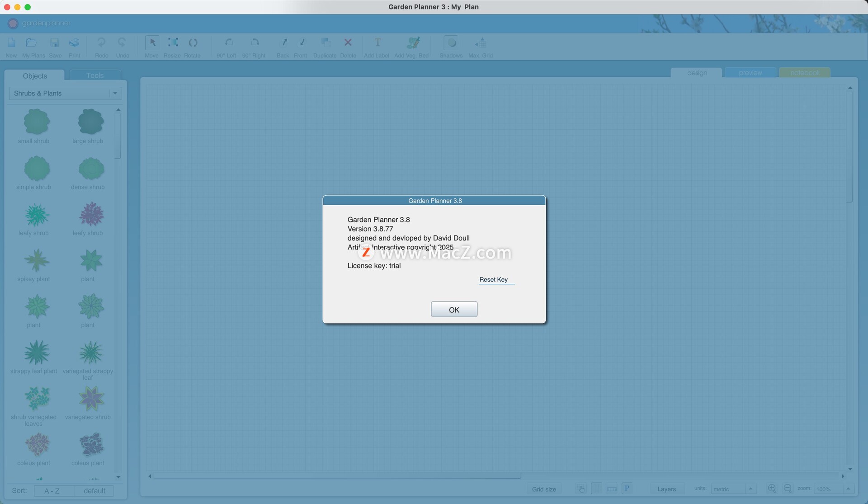Screen dimensions: 868x504
Task: Select the large shrub thumbnail
Action: 90,122
